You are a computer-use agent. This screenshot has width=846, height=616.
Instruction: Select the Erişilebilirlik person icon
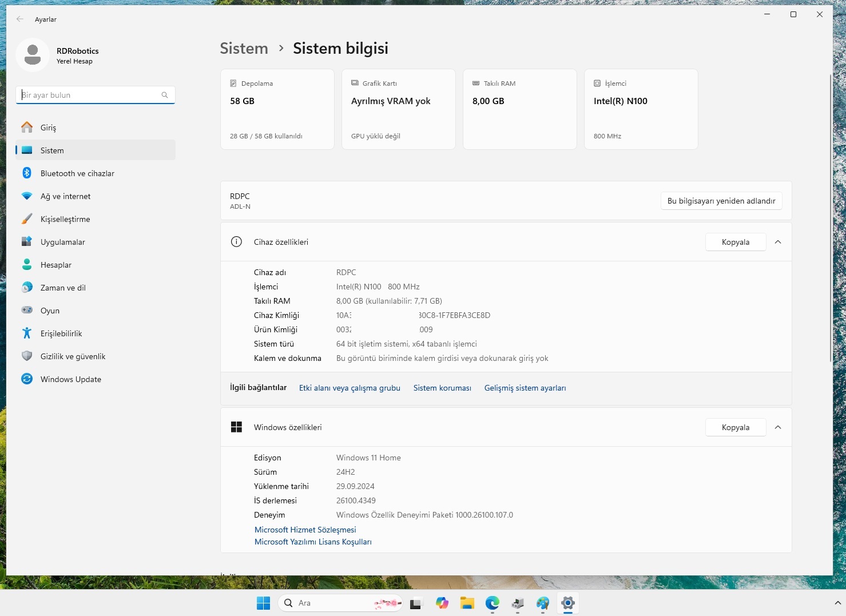pyautogui.click(x=27, y=333)
